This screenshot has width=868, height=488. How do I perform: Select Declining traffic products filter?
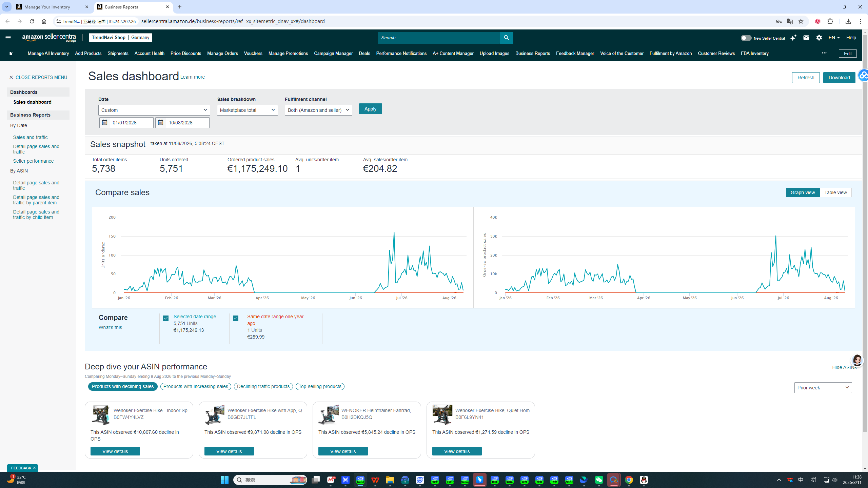pyautogui.click(x=263, y=387)
